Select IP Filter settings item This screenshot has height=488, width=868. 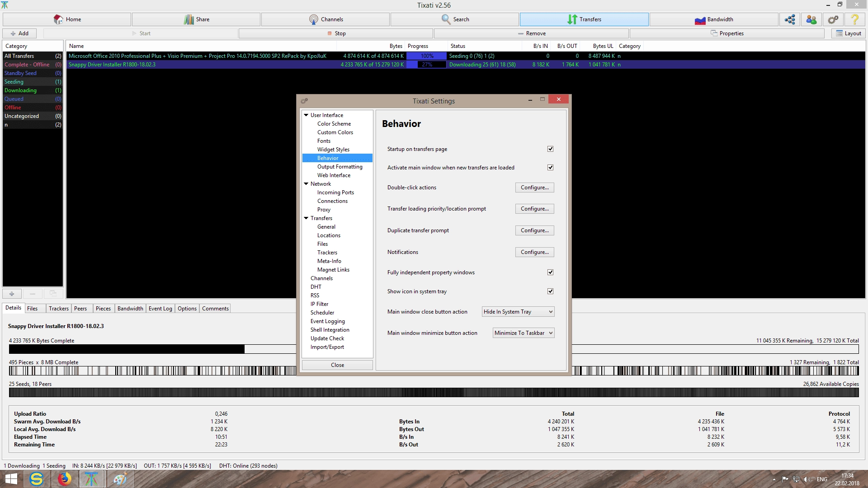(x=319, y=304)
